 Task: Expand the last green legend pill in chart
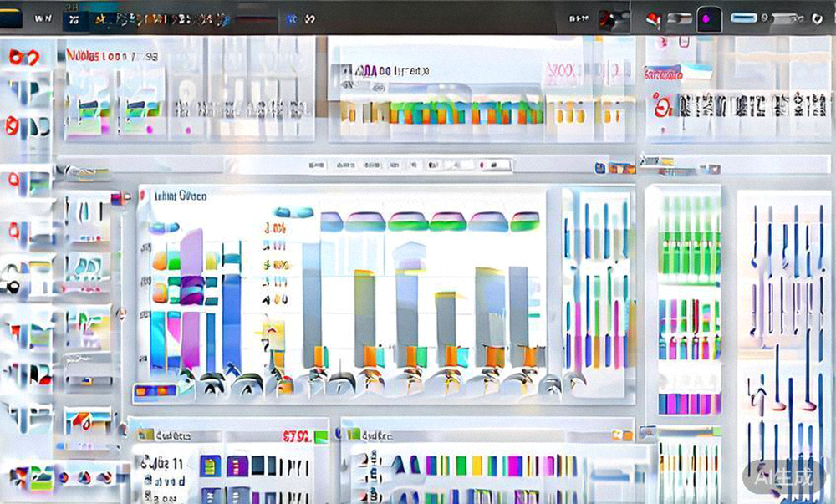[525, 221]
